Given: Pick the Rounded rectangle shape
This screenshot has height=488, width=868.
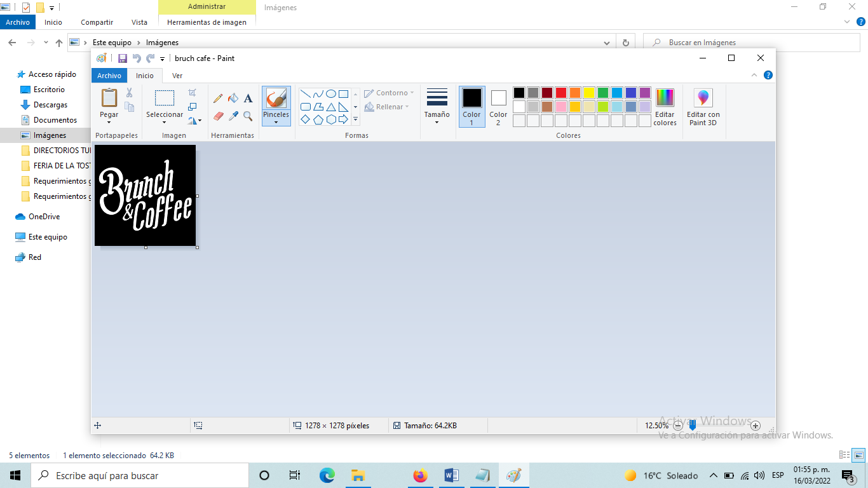Looking at the screenshot, I should 306,107.
